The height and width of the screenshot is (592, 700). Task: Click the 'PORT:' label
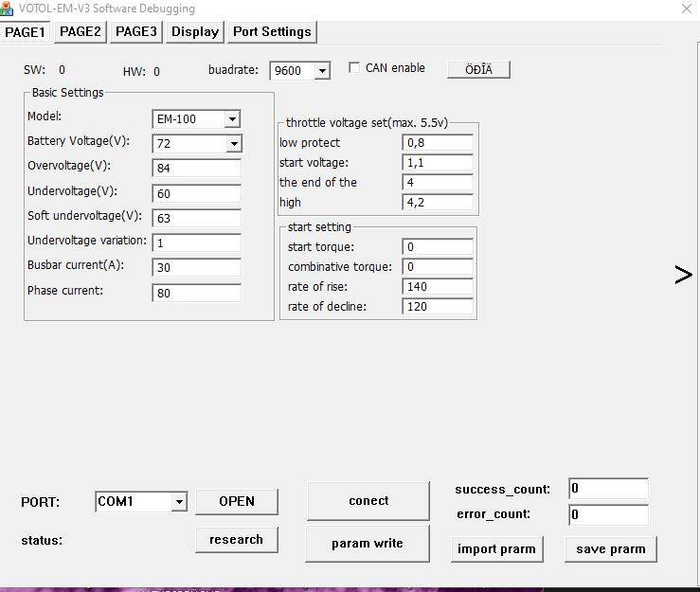(40, 502)
